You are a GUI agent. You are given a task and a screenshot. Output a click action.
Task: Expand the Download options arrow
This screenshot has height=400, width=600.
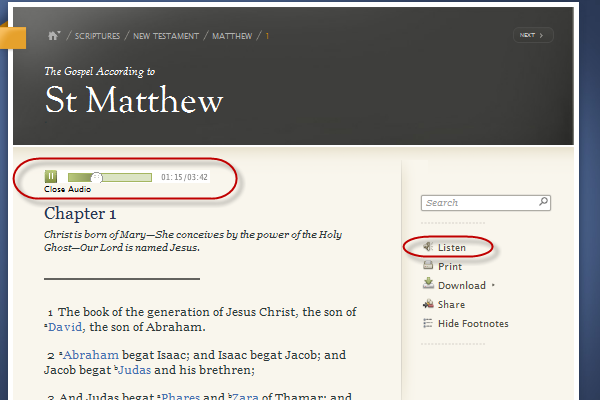492,286
